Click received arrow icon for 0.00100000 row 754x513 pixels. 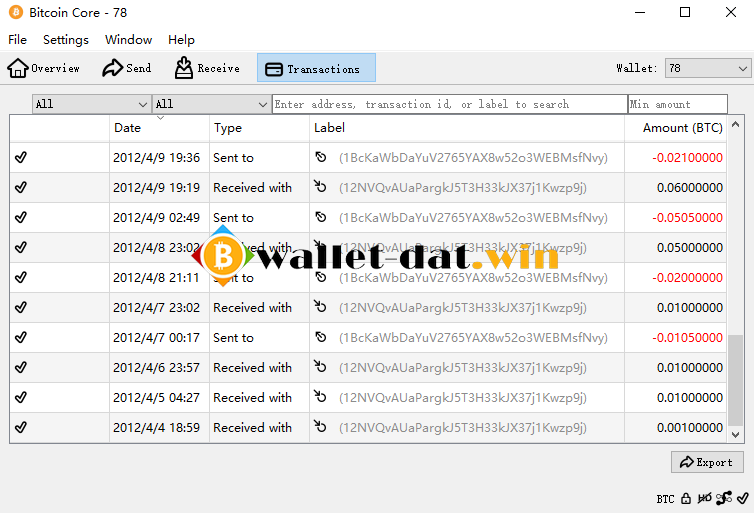point(320,426)
